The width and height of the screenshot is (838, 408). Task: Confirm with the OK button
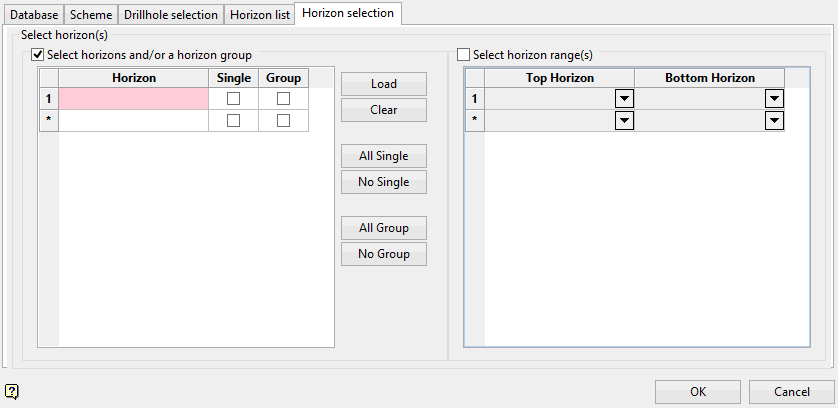(x=698, y=392)
